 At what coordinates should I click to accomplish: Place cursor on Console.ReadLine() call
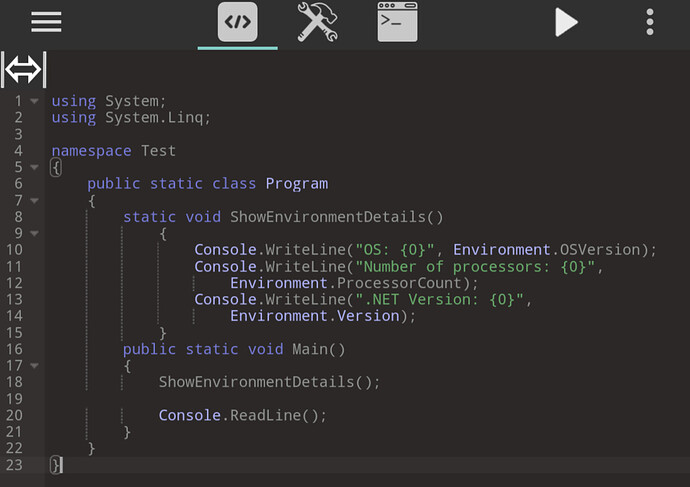[x=242, y=415]
